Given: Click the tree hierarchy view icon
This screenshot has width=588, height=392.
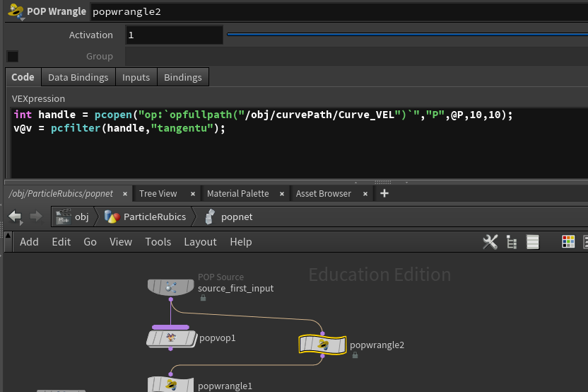Looking at the screenshot, I should [512, 242].
